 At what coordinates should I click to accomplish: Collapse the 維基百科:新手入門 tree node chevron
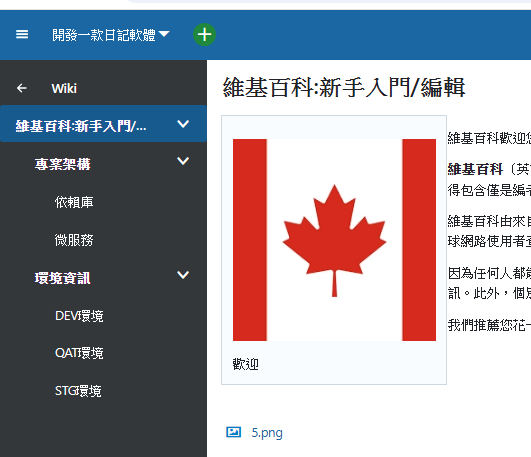[x=183, y=124]
